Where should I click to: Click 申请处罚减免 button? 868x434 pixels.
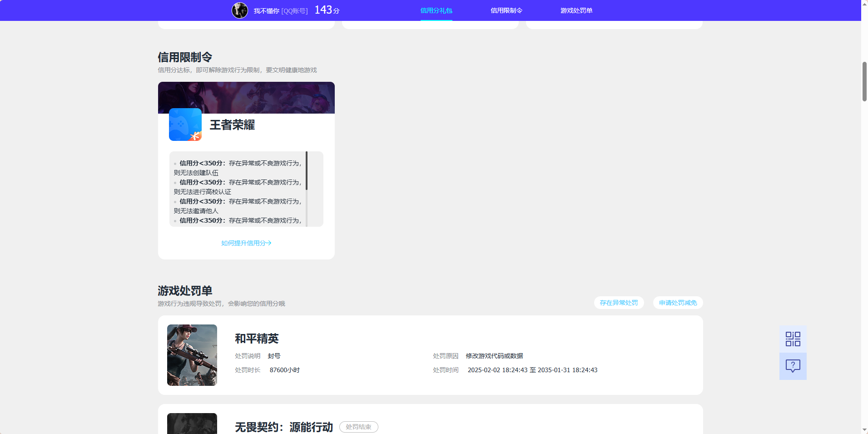(x=678, y=303)
